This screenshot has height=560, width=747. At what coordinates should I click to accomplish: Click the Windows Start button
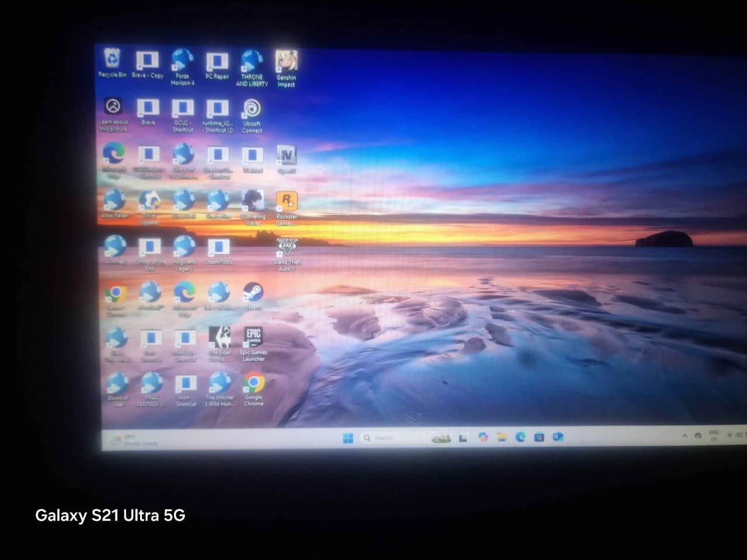[x=348, y=438]
